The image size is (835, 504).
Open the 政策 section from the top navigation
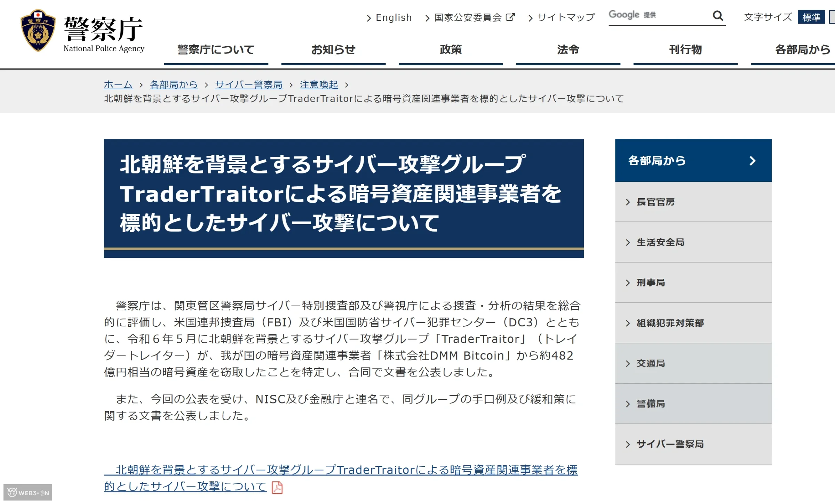click(451, 50)
